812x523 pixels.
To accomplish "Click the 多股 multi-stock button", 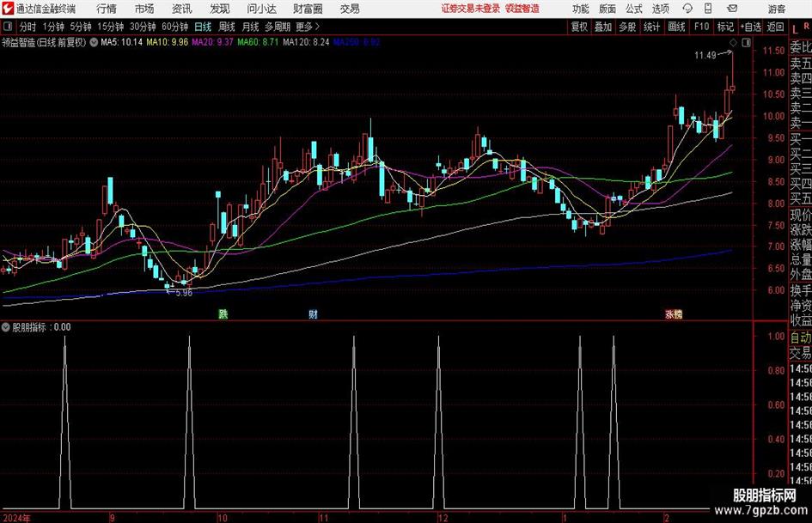I will pyautogui.click(x=627, y=27).
